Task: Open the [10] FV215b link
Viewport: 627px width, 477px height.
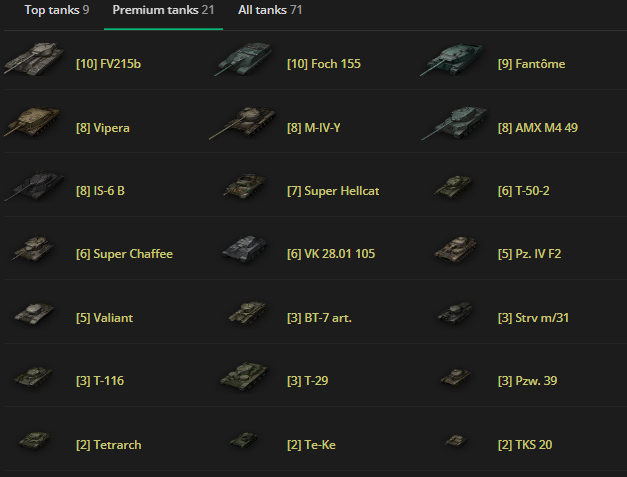Action: click(108, 64)
